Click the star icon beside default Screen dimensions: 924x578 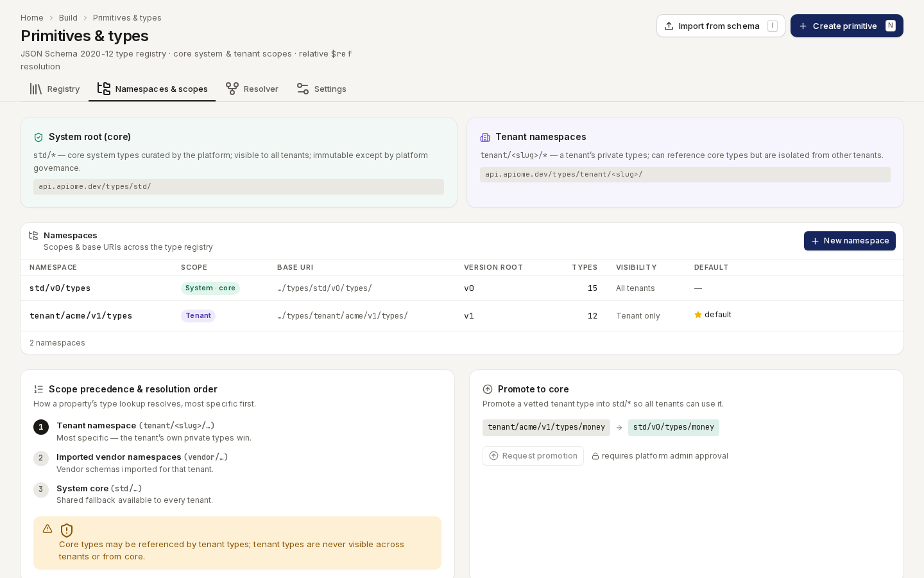click(x=698, y=315)
